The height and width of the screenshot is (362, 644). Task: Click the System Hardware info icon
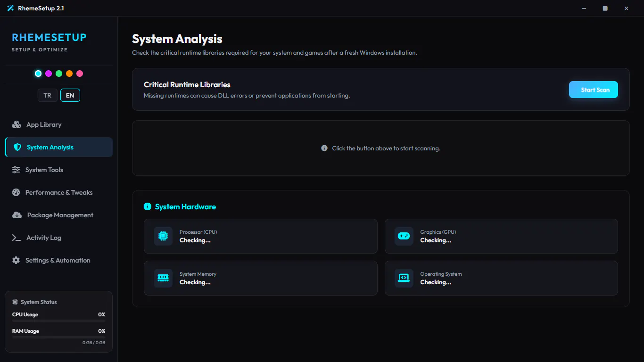pyautogui.click(x=147, y=206)
